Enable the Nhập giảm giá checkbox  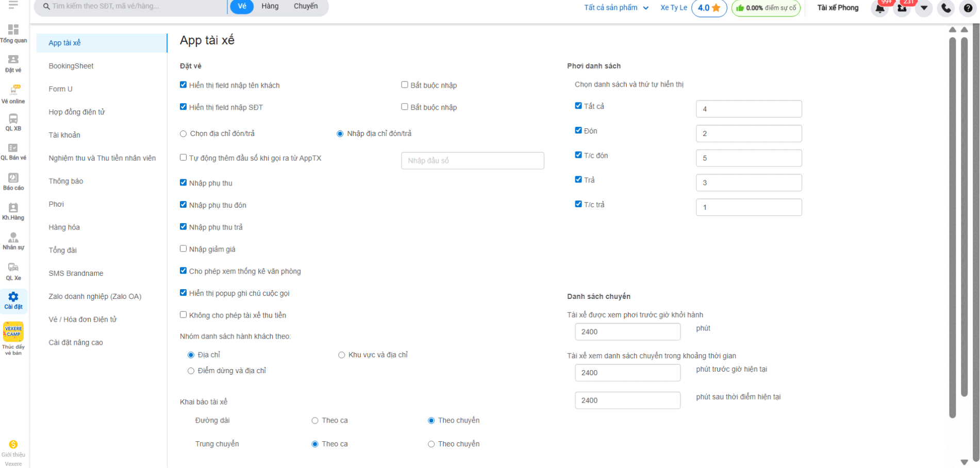(x=183, y=248)
